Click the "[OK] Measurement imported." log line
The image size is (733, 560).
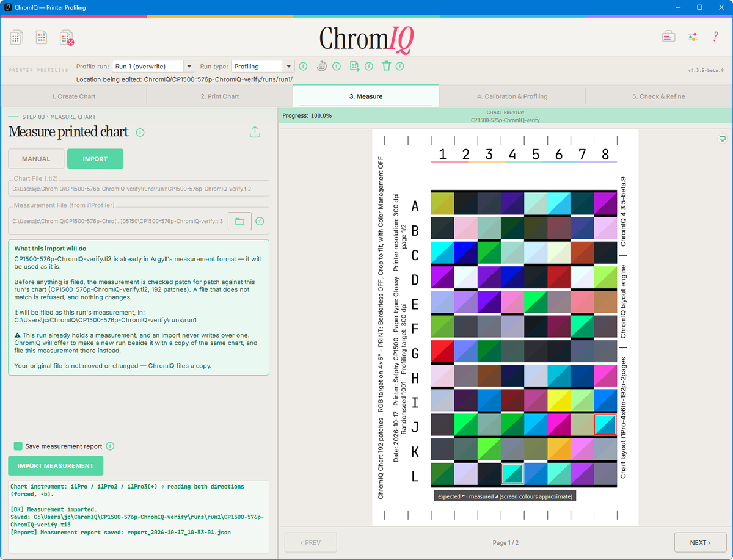pyautogui.click(x=54, y=509)
